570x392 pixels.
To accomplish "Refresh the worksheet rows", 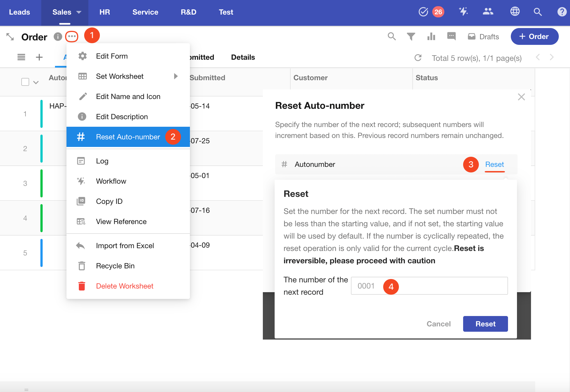I will point(418,58).
